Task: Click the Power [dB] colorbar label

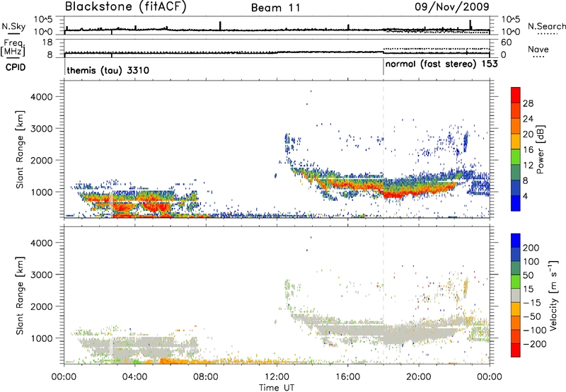Action: (540, 149)
